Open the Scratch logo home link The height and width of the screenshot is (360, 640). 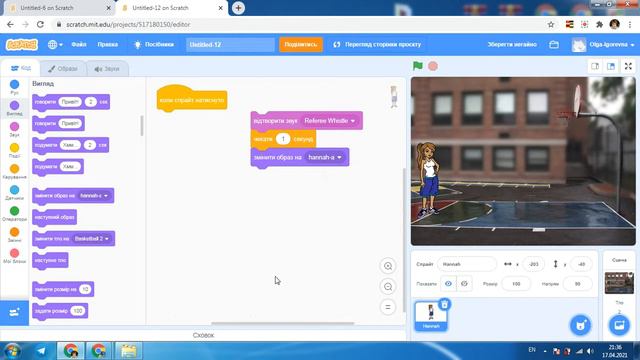(x=22, y=44)
